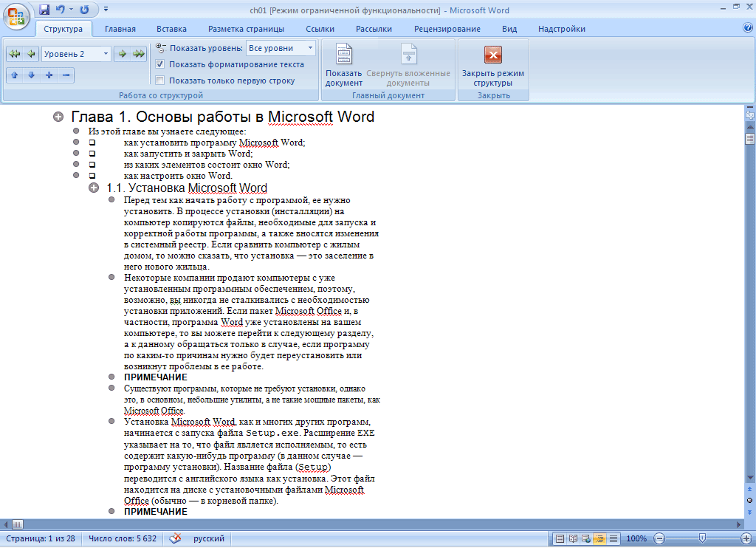
Task: Click the Показать документ button
Action: (344, 65)
